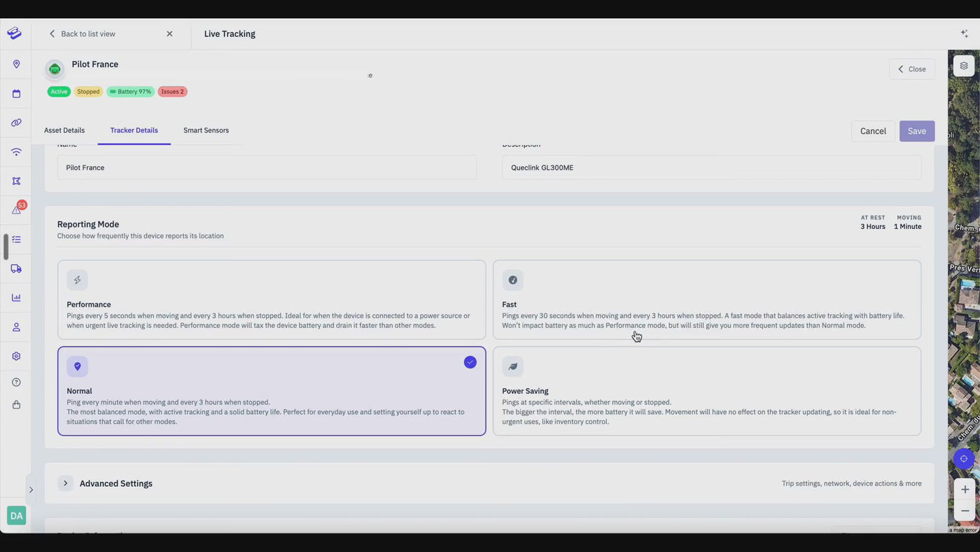This screenshot has width=980, height=552.
Task: Expand the sidebar with the arrow handle
Action: pos(31,490)
